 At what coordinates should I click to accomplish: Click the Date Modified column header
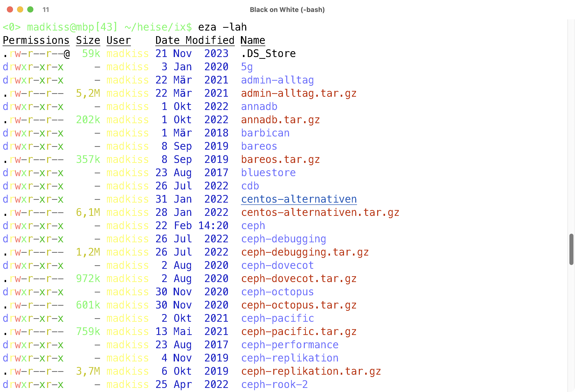click(x=195, y=40)
